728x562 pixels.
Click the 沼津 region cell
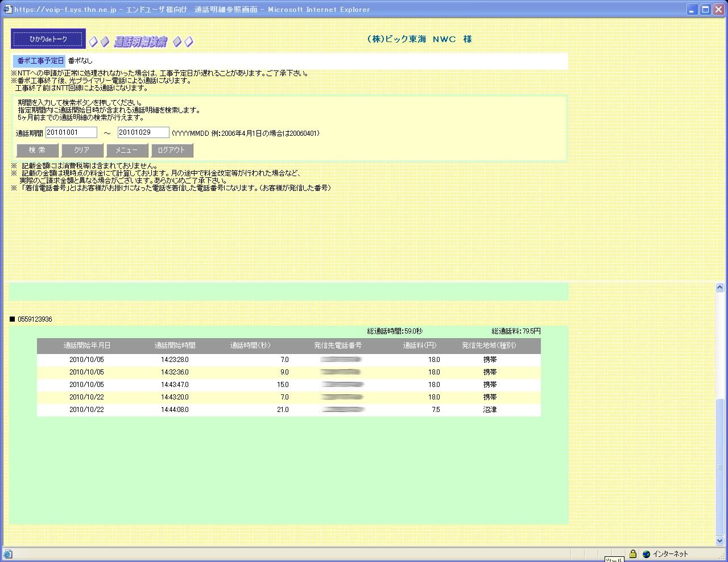pos(490,410)
